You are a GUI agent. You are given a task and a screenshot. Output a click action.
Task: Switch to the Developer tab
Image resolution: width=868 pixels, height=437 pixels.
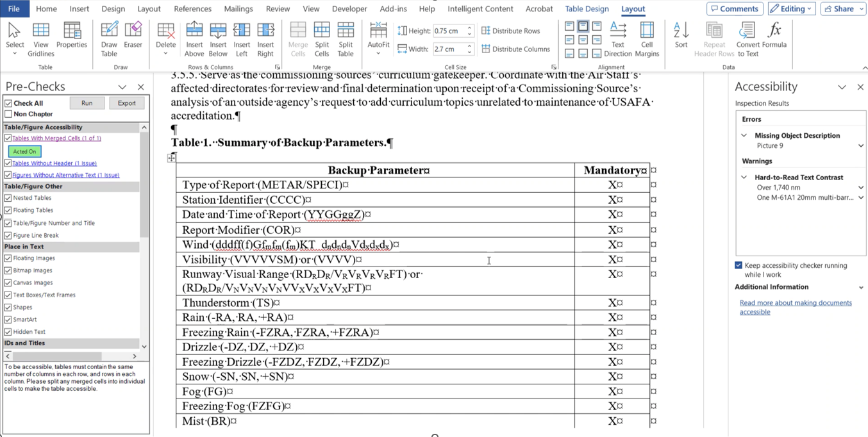tap(349, 9)
